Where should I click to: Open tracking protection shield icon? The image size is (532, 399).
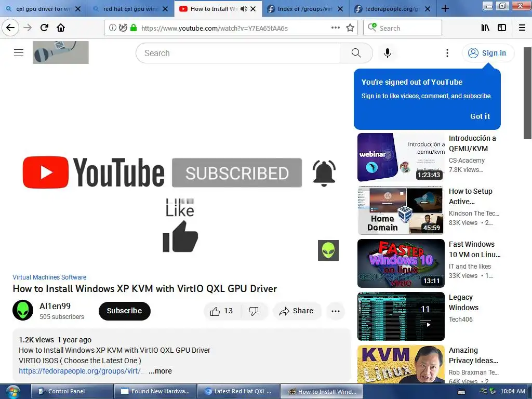[123, 28]
